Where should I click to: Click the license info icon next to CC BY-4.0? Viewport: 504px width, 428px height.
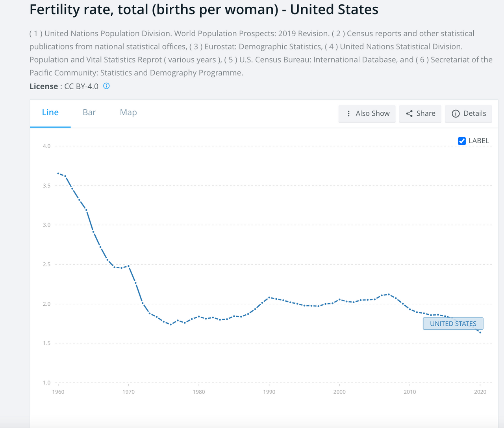tap(106, 86)
